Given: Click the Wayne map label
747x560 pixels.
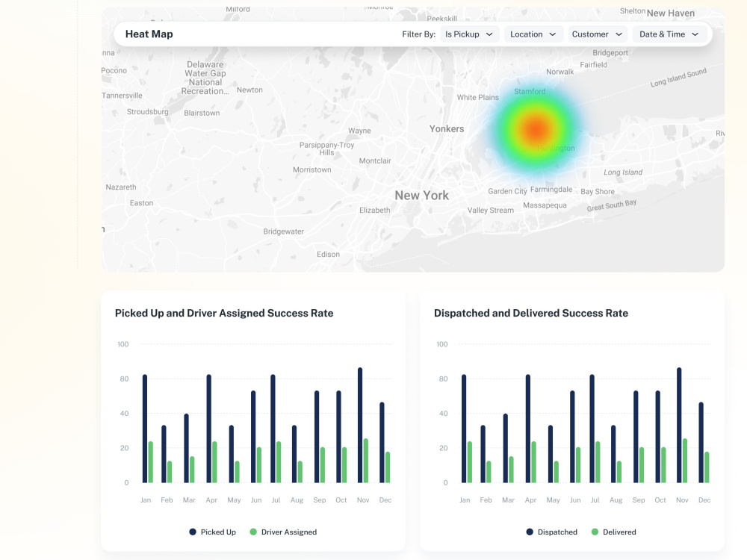Looking at the screenshot, I should pyautogui.click(x=359, y=131).
